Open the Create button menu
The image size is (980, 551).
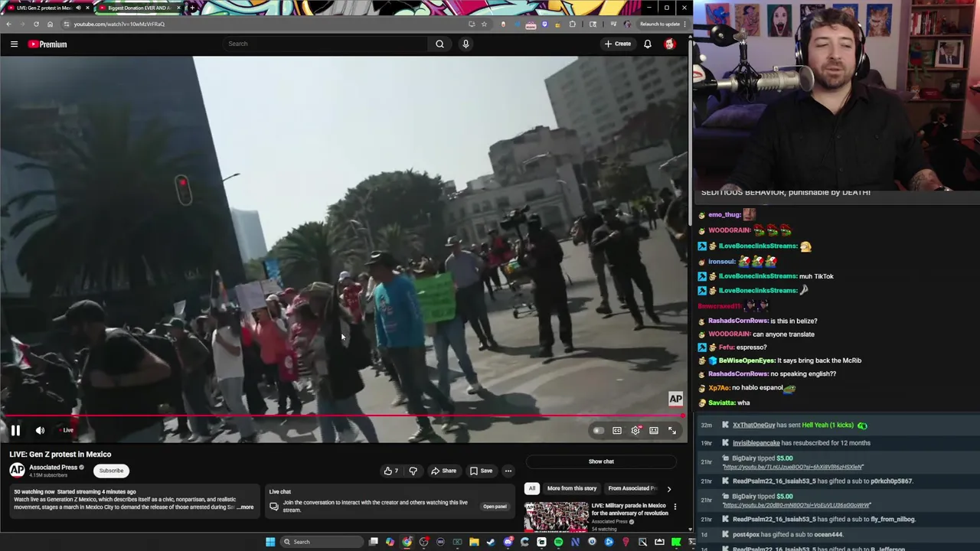coord(618,44)
